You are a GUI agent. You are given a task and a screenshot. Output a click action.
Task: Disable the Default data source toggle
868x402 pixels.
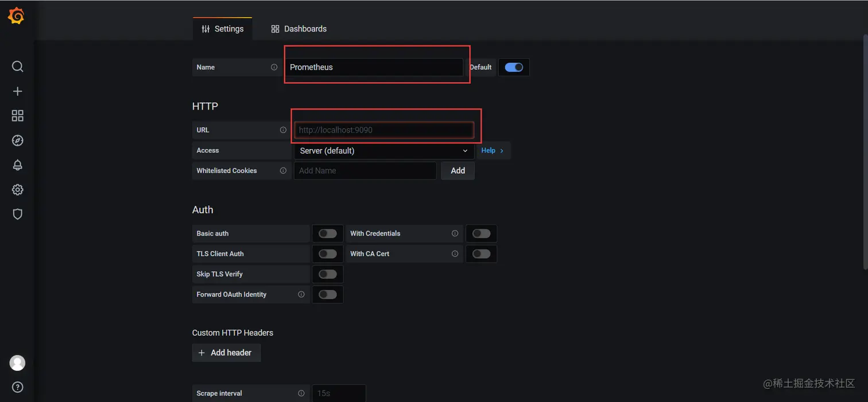point(514,67)
